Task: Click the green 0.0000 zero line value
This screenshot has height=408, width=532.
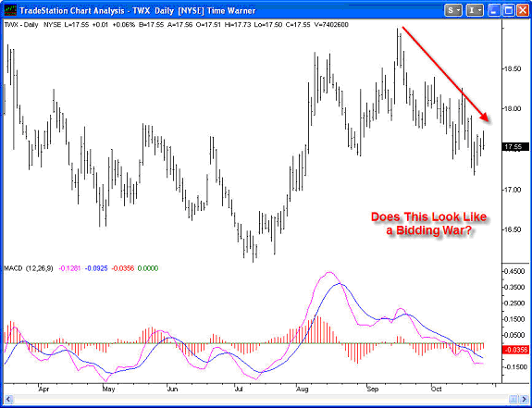Action: 148,268
